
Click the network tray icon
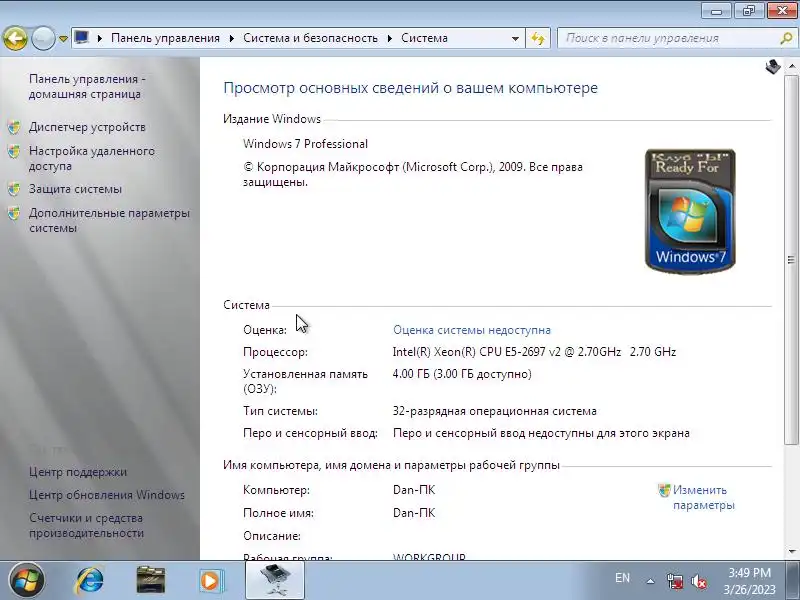(x=674, y=581)
